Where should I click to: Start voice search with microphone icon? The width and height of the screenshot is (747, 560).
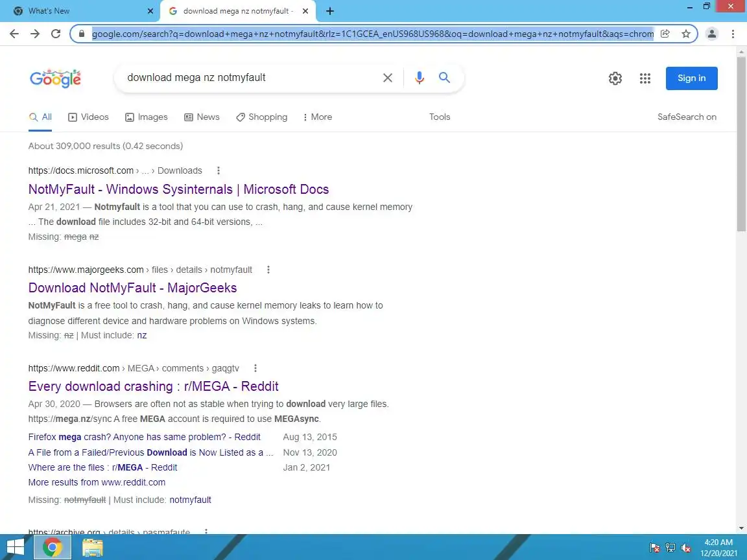click(420, 78)
